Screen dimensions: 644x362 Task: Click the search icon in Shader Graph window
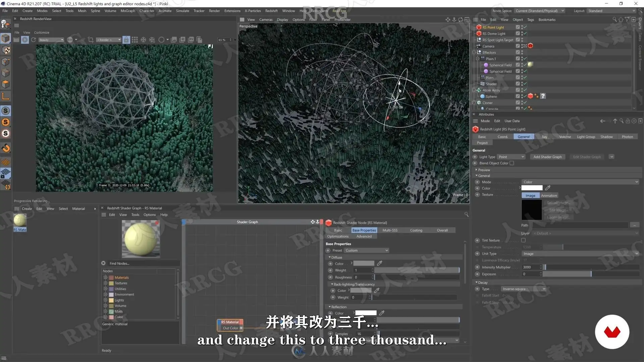click(466, 215)
